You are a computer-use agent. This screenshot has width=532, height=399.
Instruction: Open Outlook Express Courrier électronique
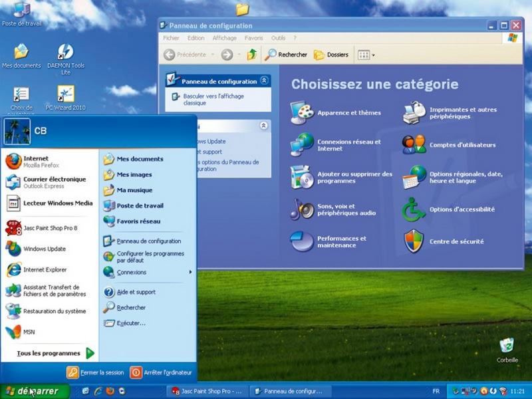[x=49, y=182]
